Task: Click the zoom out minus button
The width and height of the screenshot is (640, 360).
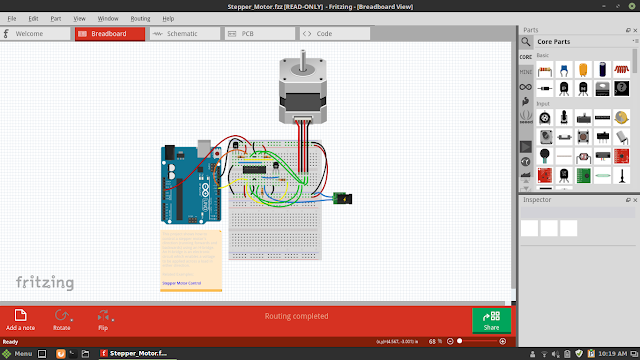Action: coord(450,341)
